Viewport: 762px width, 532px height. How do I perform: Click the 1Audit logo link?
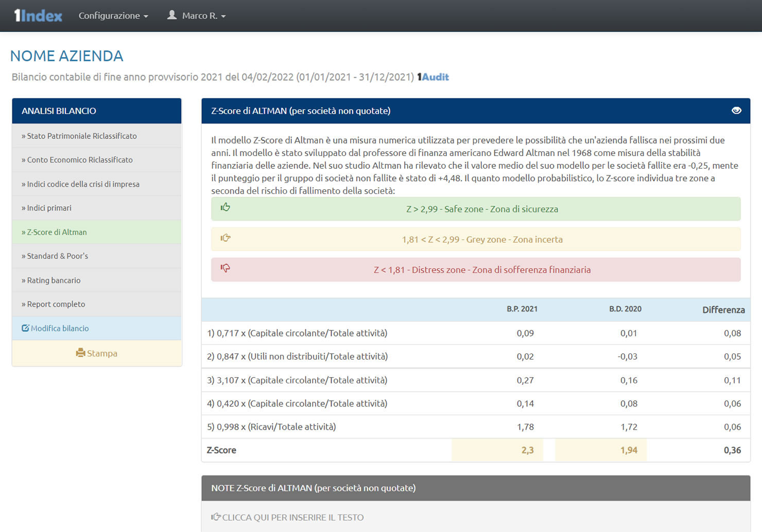coord(433,77)
